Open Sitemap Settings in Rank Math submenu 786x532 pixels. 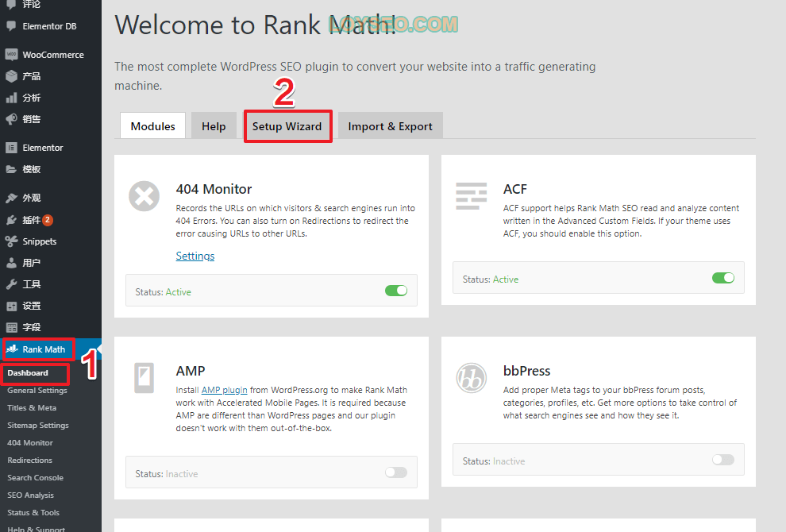click(x=38, y=426)
